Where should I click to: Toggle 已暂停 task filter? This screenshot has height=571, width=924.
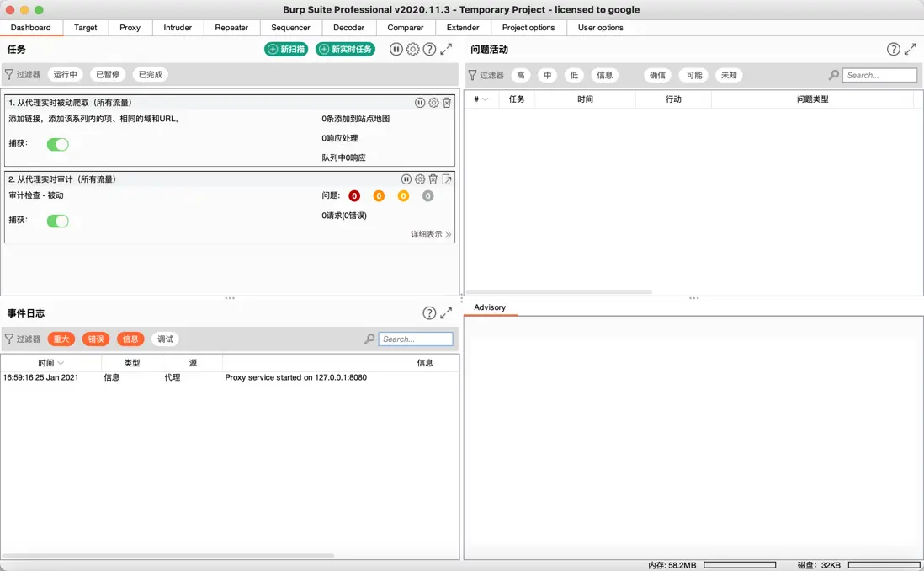(x=108, y=74)
